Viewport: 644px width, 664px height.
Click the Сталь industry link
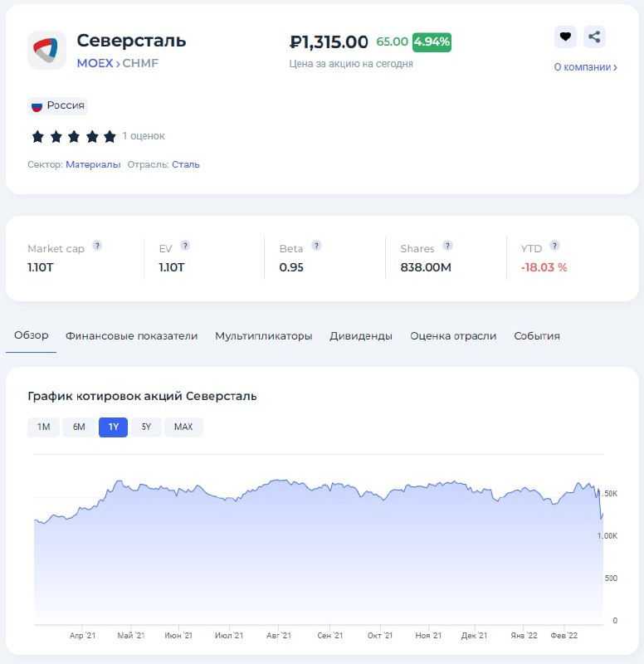pyautogui.click(x=186, y=164)
